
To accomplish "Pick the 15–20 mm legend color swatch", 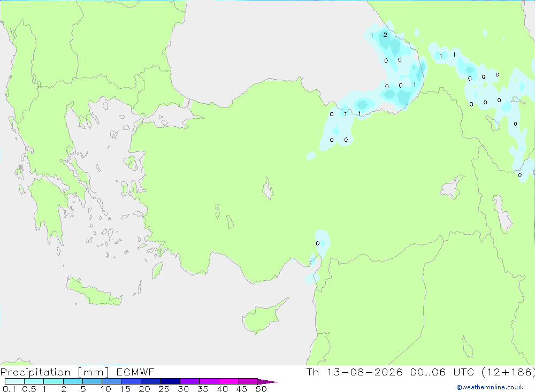I will [x=132, y=381].
